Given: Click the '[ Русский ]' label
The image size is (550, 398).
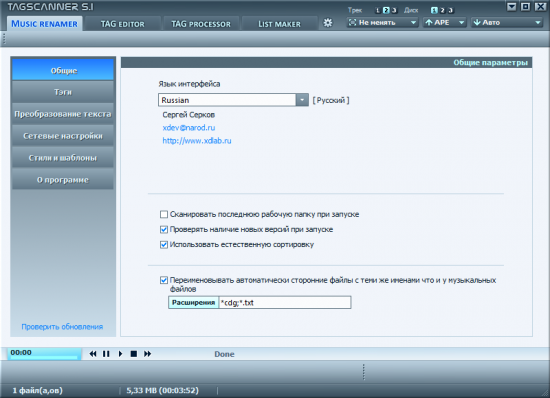Looking at the screenshot, I should [x=331, y=100].
